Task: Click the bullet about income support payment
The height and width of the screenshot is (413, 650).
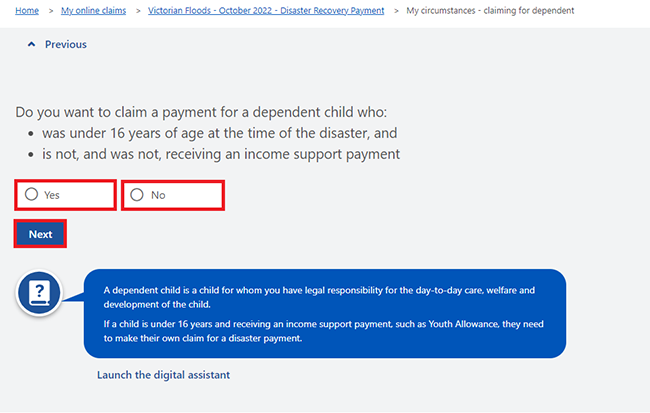Action: point(220,154)
